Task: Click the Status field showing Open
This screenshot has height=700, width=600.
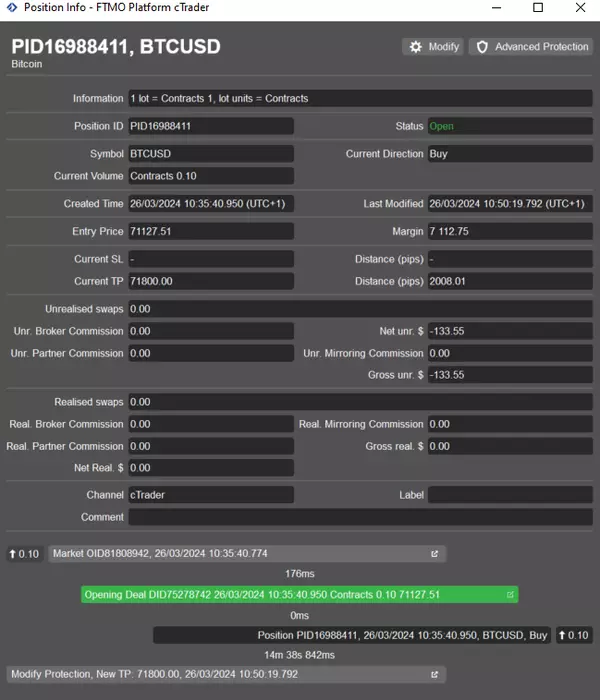Action: coord(510,126)
